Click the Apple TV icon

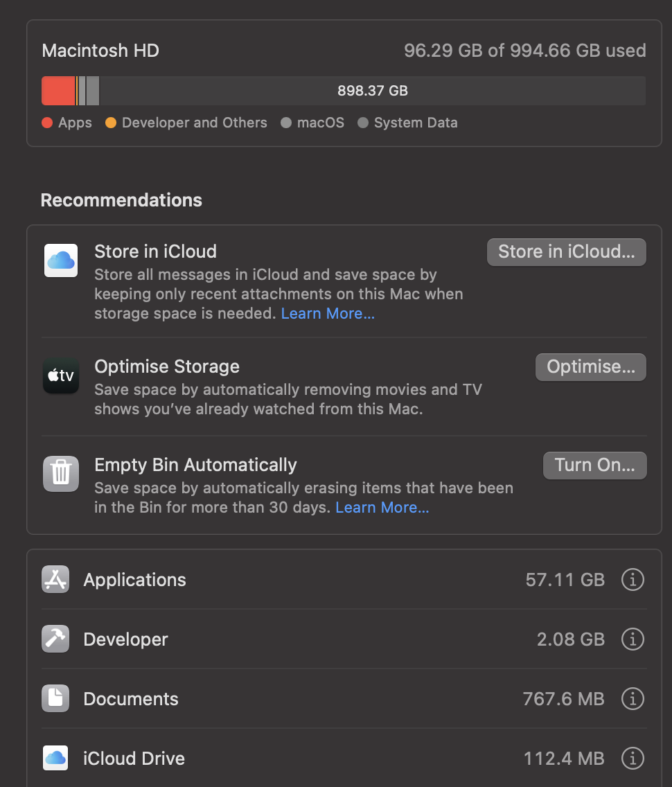tap(61, 376)
